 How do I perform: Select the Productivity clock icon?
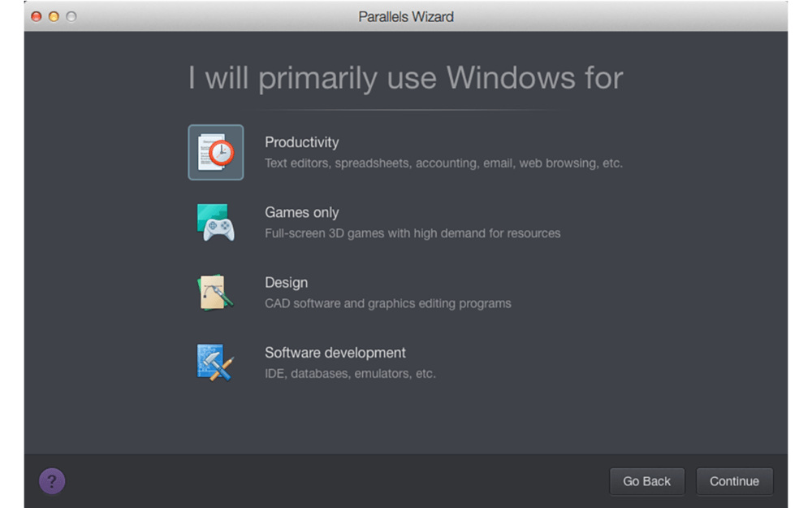pos(215,153)
